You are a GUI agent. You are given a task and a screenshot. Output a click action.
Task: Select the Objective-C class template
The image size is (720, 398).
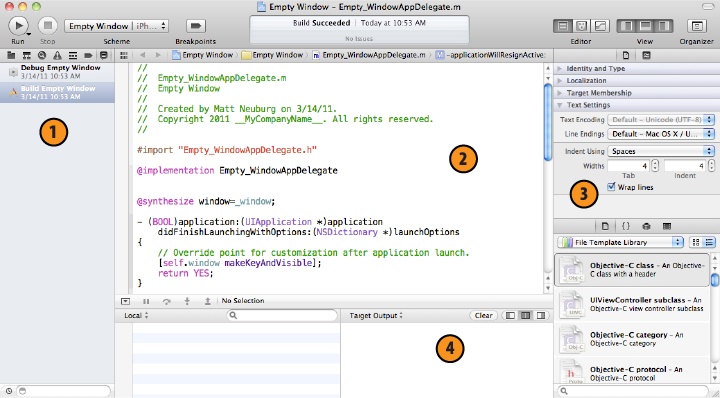click(x=632, y=270)
